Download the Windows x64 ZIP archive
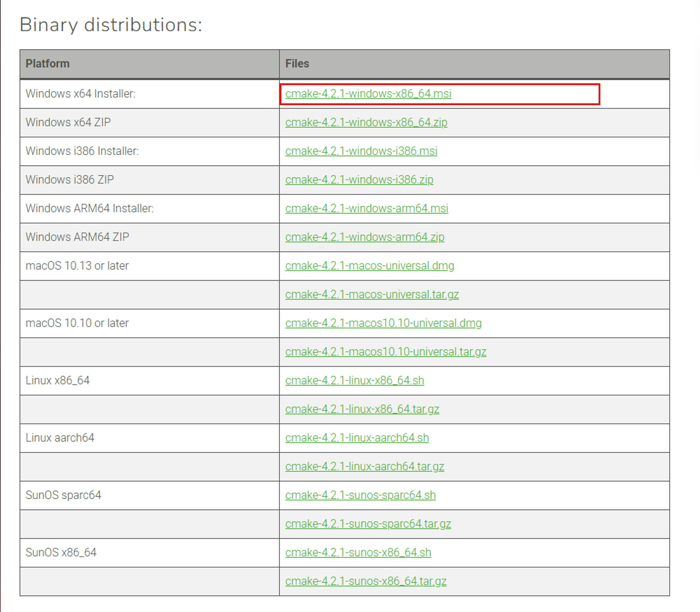The image size is (700, 612). pos(366,122)
